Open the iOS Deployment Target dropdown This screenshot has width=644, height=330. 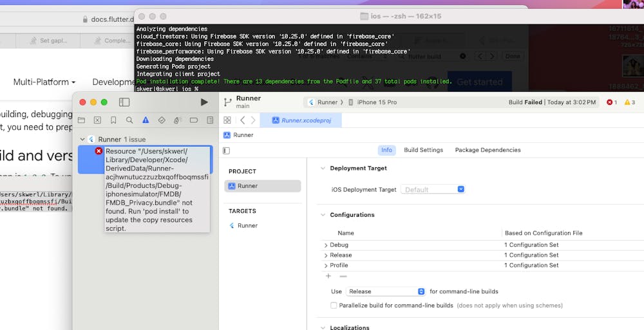coord(433,190)
